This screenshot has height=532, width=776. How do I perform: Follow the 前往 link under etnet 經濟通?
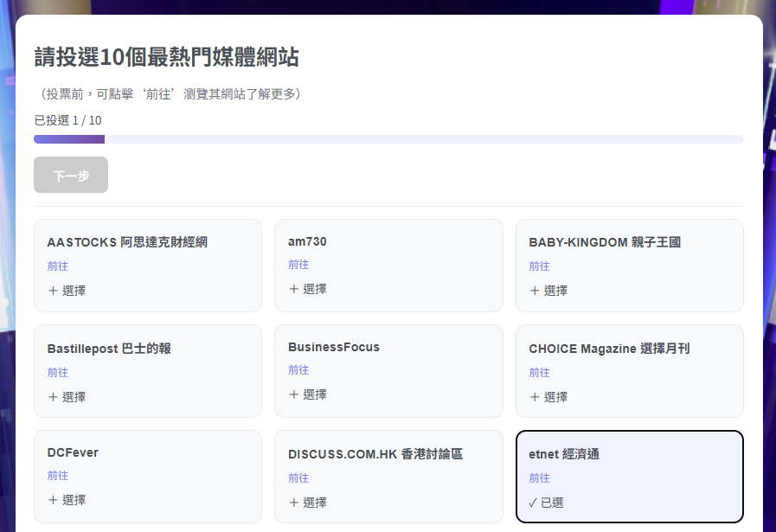pos(539,478)
